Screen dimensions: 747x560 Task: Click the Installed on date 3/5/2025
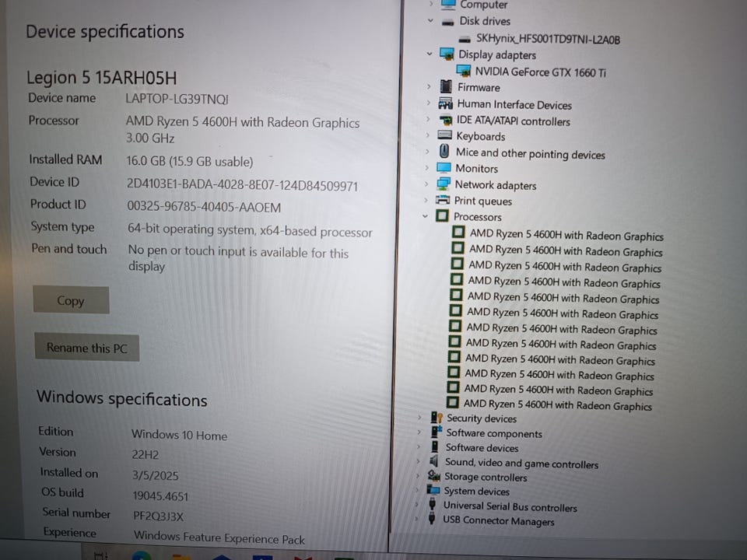pos(156,475)
